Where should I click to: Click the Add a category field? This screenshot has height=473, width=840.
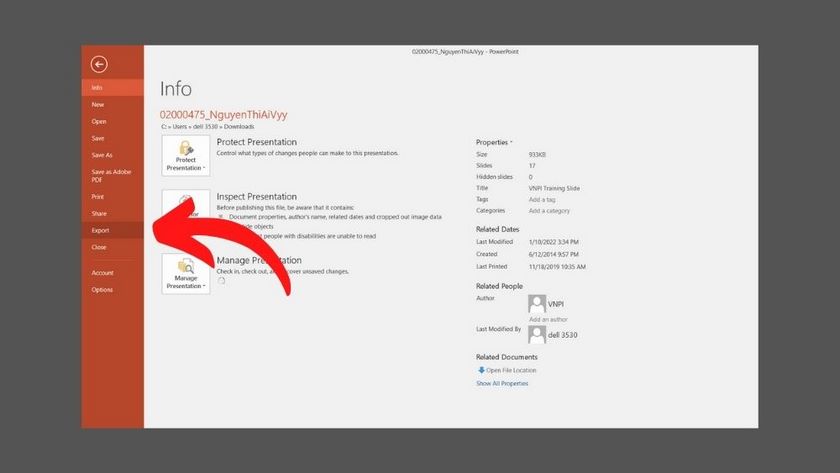point(549,211)
